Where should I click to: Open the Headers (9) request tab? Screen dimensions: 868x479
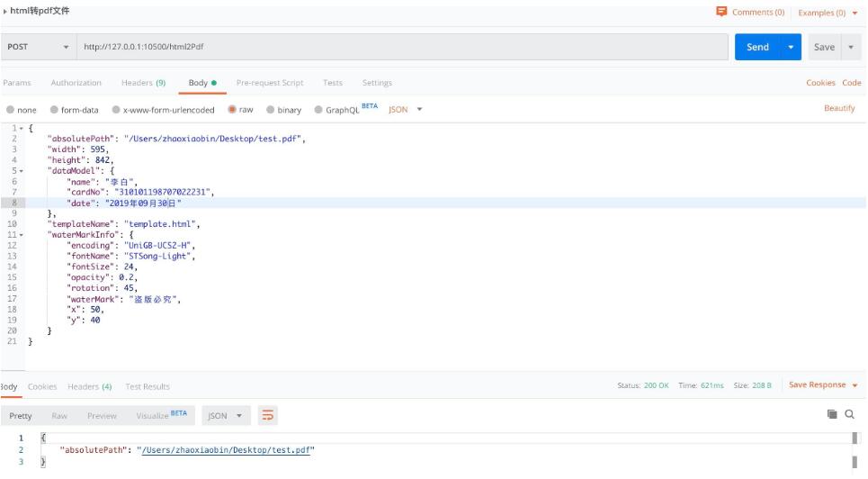(x=143, y=83)
